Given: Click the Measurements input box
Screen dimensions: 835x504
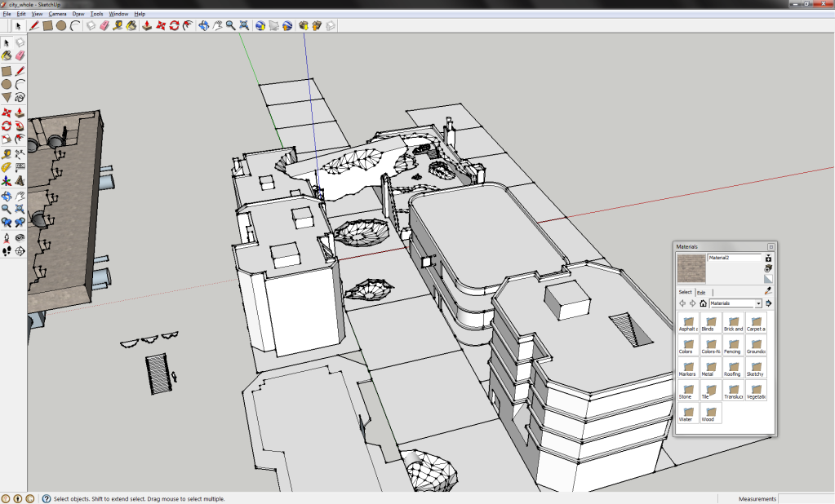Looking at the screenshot, I should [806, 498].
